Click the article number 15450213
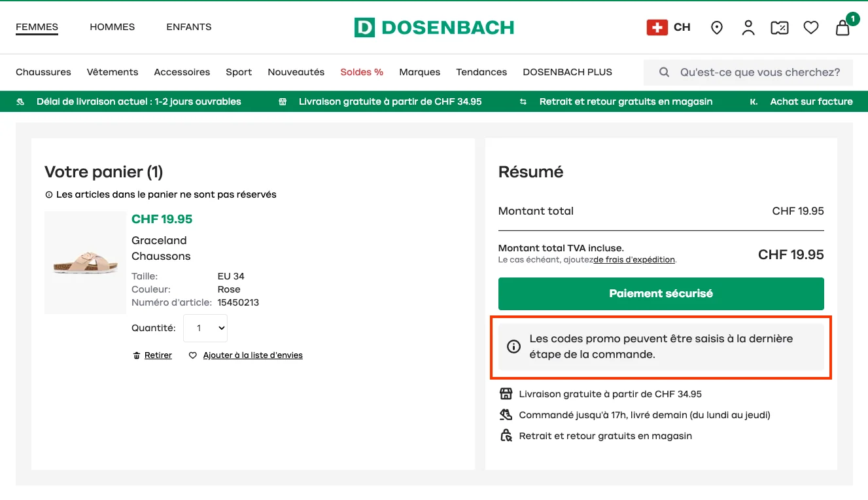Image resolution: width=868 pixels, height=500 pixels. coord(238,302)
